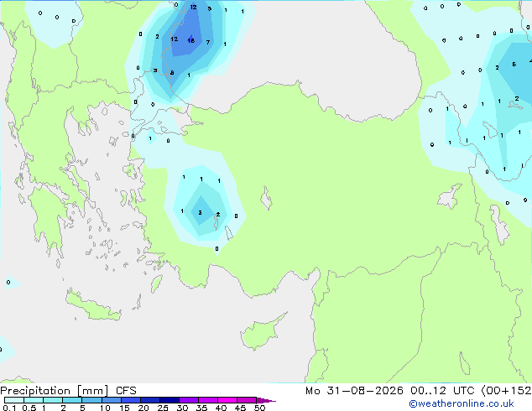Click the 25–30 mm dark blue swatch
532x411 pixels.
[170, 400]
